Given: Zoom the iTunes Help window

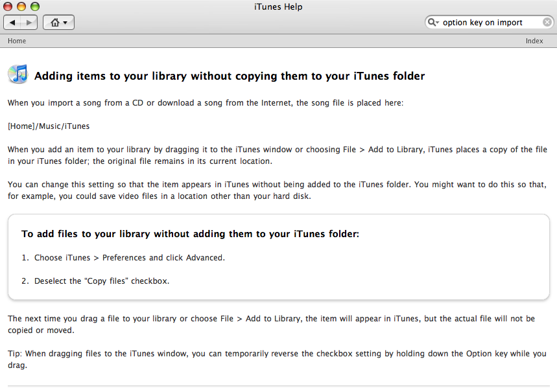Looking at the screenshot, I should [35, 6].
